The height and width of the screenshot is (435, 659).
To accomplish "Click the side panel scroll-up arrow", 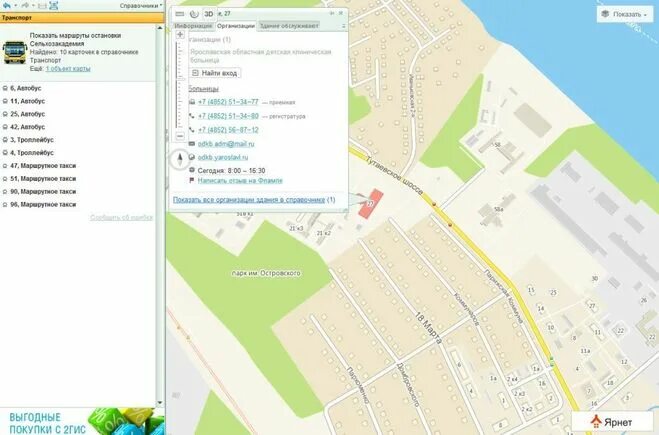I will point(160,28).
